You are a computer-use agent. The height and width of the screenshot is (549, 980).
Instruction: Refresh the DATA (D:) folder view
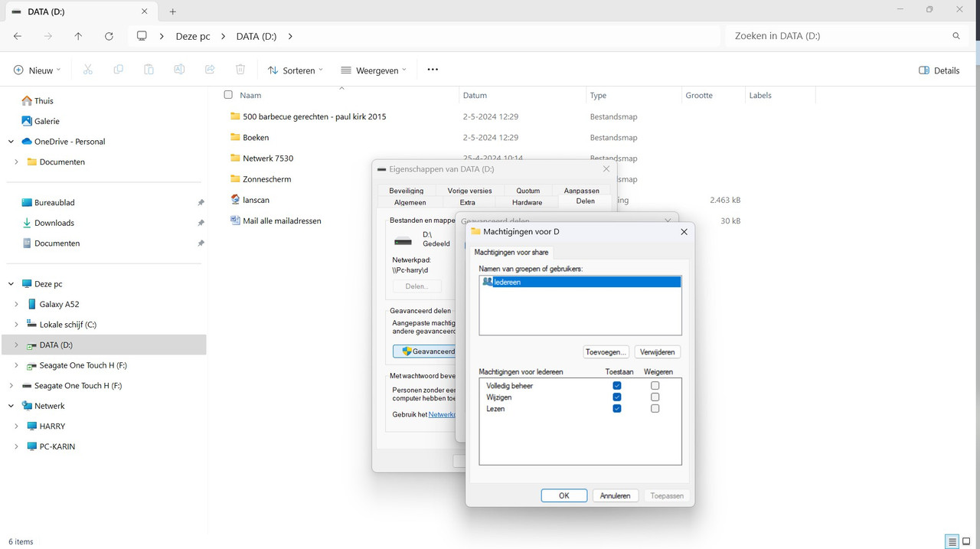tap(109, 36)
